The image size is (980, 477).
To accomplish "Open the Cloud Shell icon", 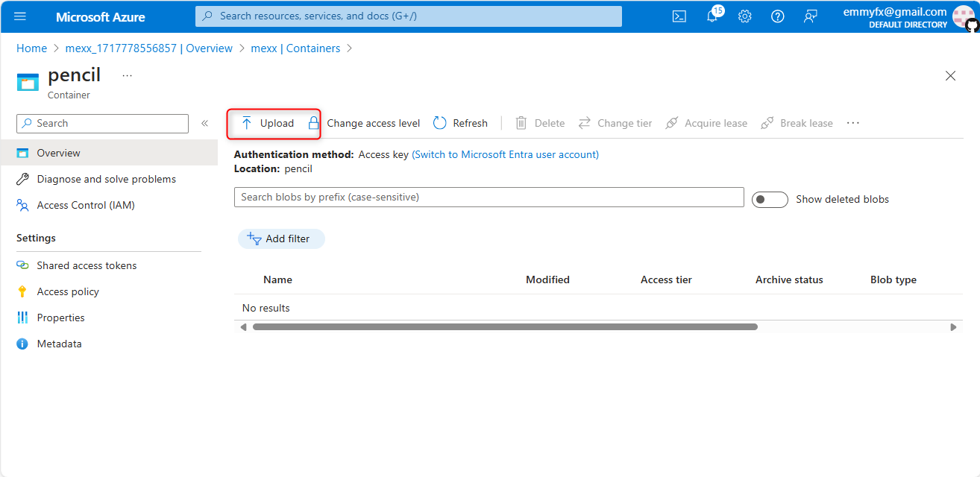I will tap(679, 16).
